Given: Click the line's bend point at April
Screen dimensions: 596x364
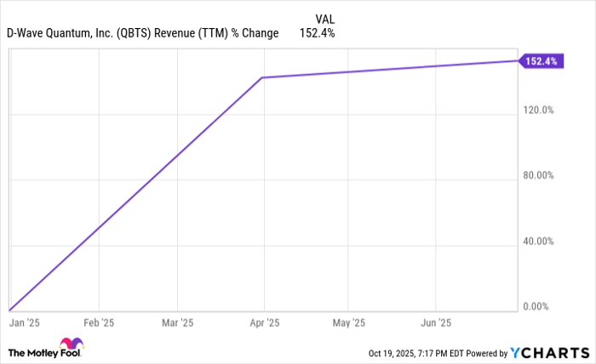Looking at the screenshot, I should click(x=263, y=77).
